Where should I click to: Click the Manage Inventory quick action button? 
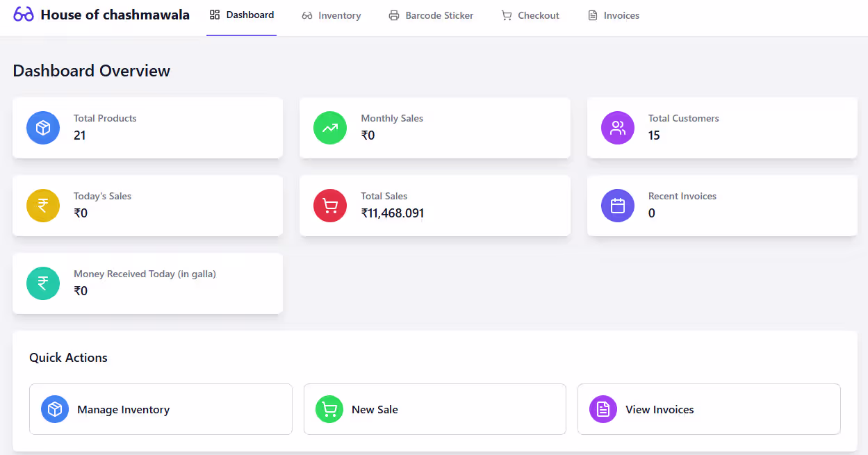[161, 409]
